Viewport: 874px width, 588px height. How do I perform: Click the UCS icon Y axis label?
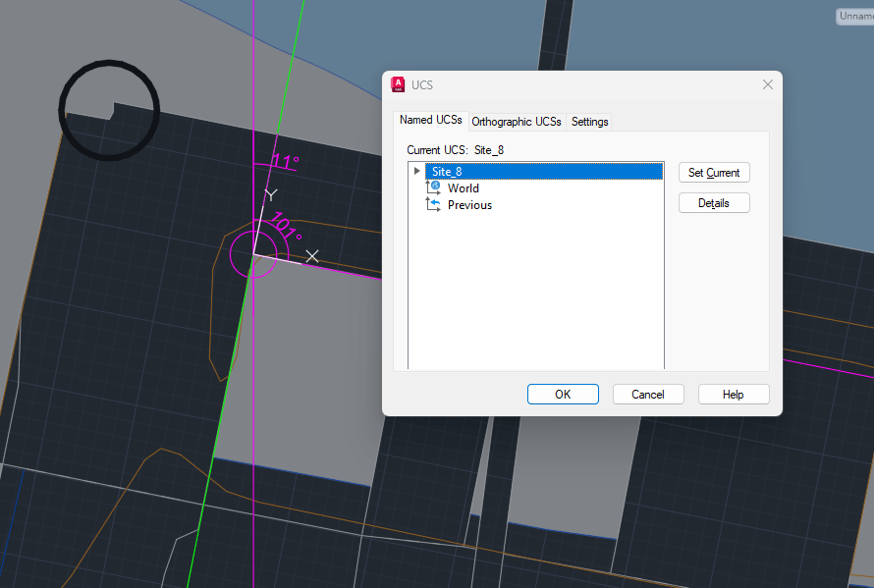click(x=271, y=195)
